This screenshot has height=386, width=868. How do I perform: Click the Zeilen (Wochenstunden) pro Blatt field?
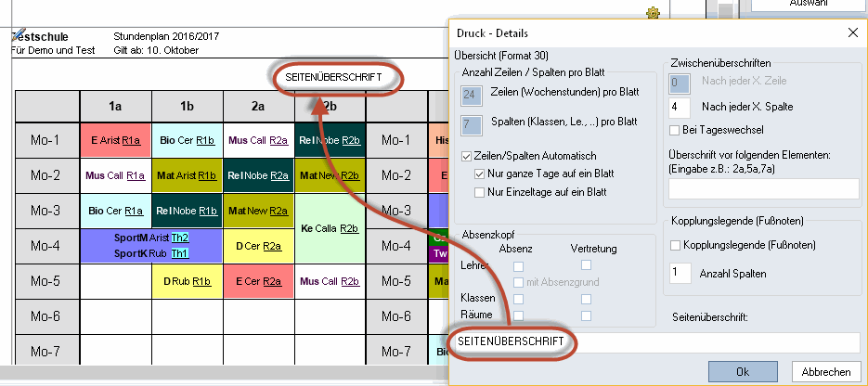point(472,95)
